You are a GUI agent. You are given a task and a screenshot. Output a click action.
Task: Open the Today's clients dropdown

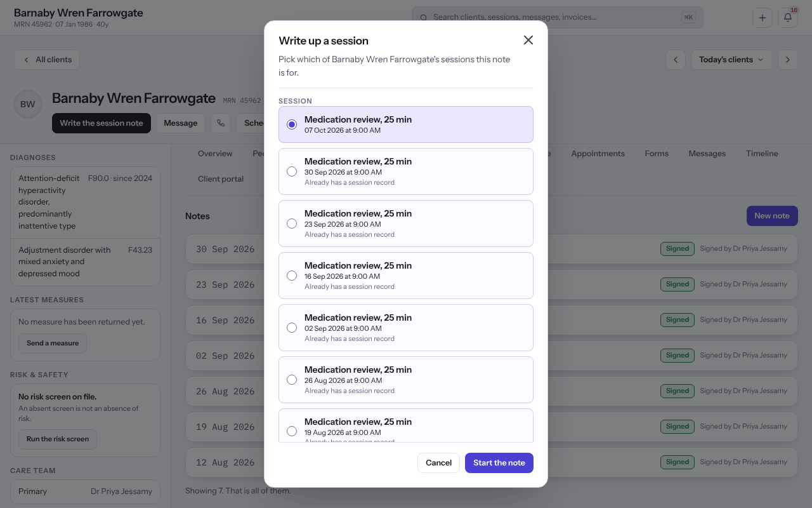click(731, 60)
